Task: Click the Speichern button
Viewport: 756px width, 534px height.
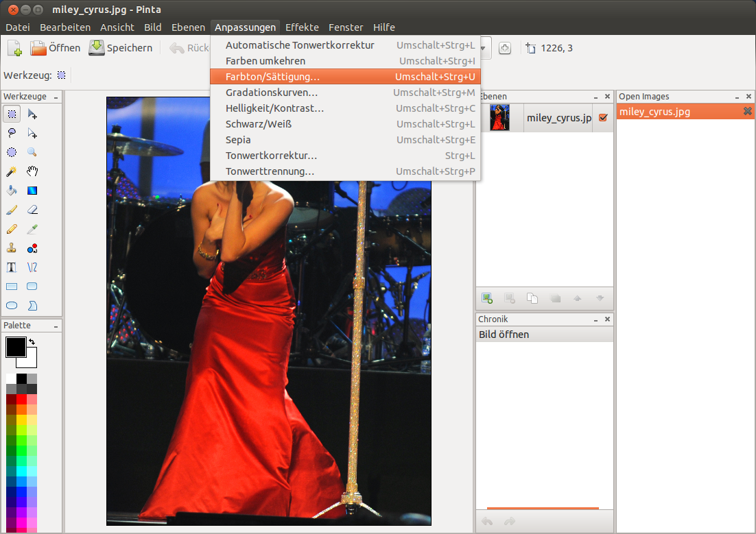Action: click(121, 48)
